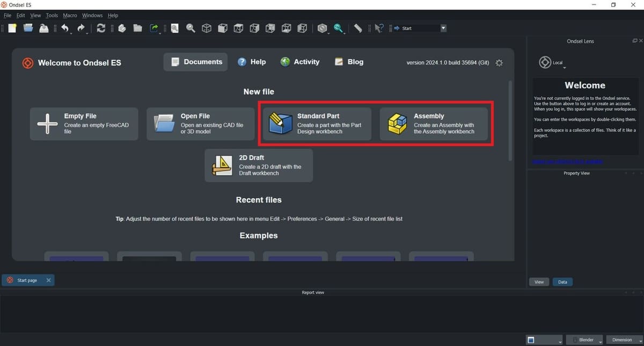
Task: Create a new Assembly file
Action: point(434,124)
